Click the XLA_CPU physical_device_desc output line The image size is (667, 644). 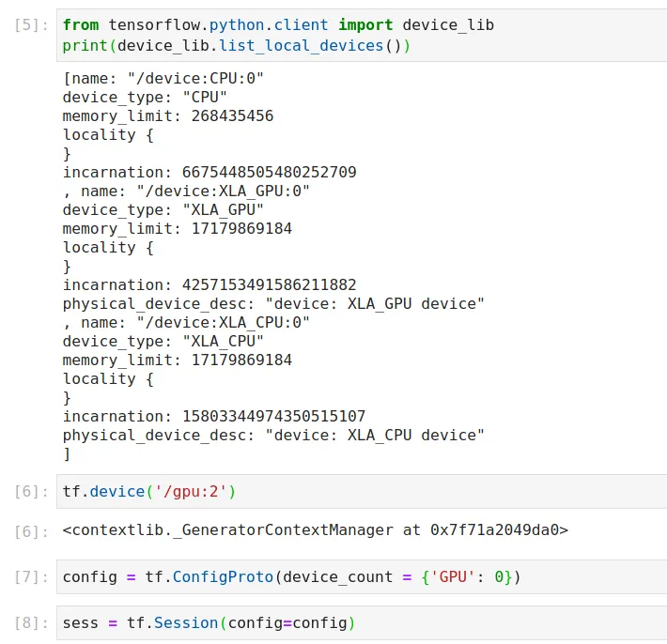273,435
